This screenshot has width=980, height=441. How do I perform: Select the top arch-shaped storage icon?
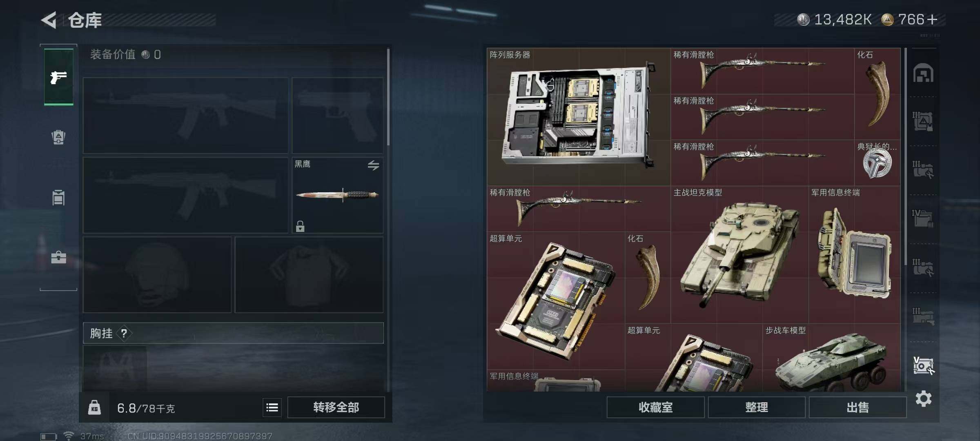tap(923, 73)
